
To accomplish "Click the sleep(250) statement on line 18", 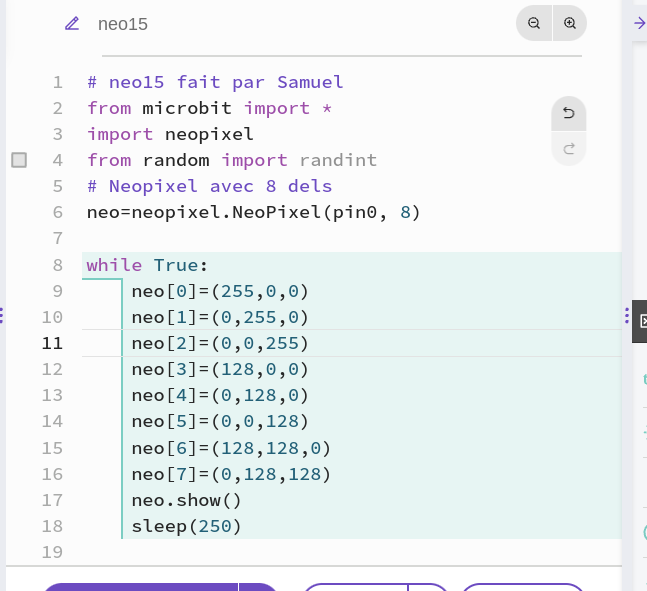I will 186,526.
